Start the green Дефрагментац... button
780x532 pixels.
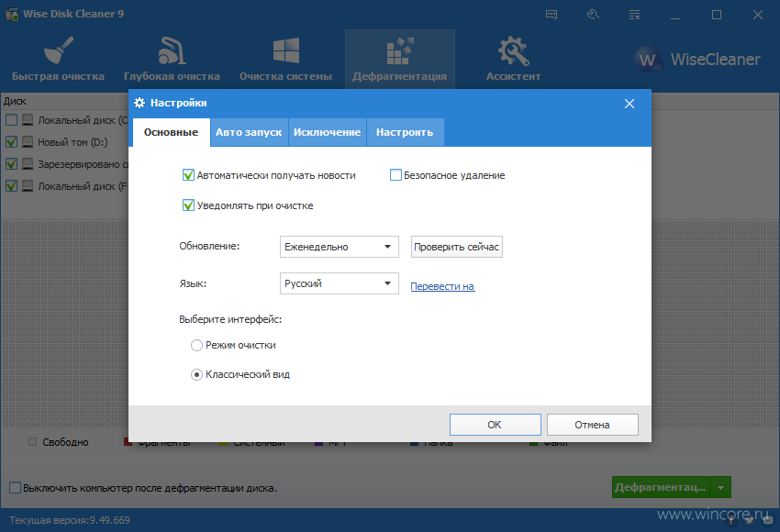pos(661,487)
